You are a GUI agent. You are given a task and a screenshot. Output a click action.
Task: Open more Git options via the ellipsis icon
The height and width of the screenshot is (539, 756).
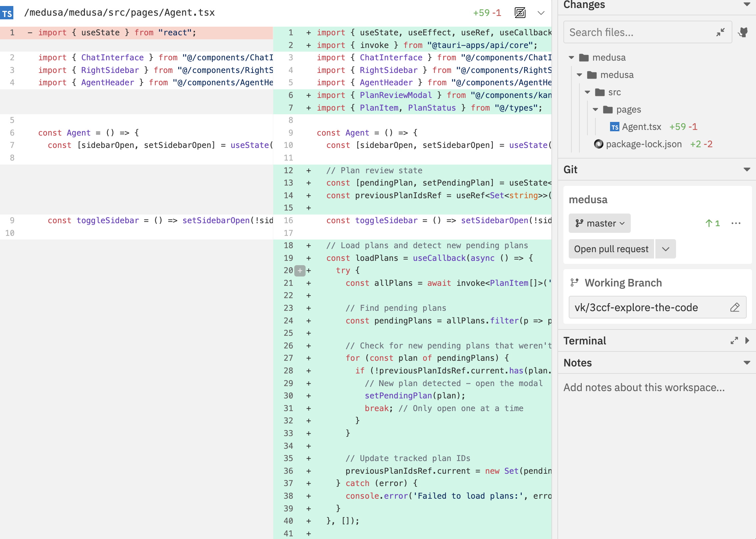click(x=736, y=223)
